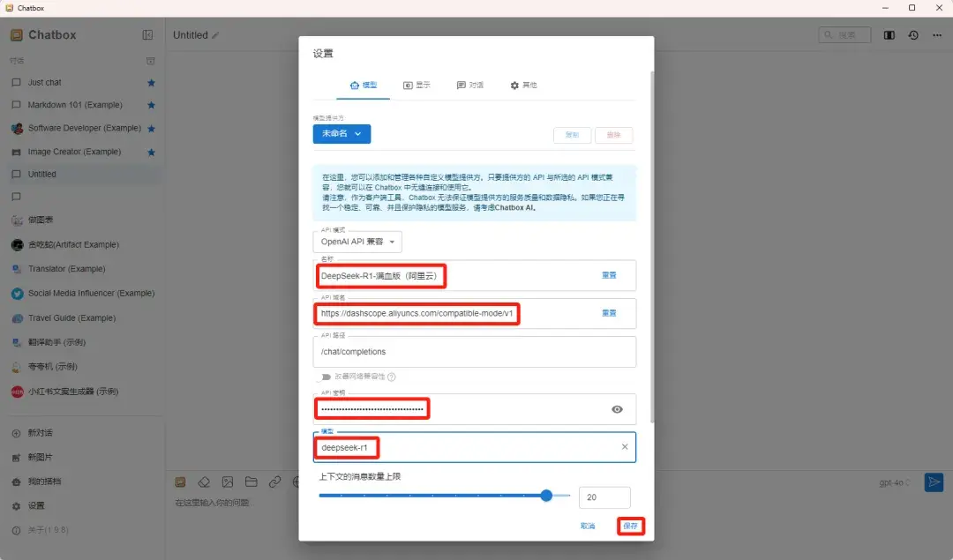Click the search box in top bar

pos(844,35)
